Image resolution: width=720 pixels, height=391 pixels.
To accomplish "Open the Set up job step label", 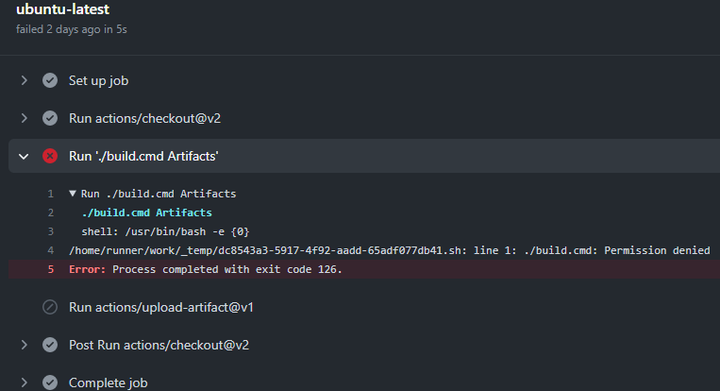I will (99, 81).
